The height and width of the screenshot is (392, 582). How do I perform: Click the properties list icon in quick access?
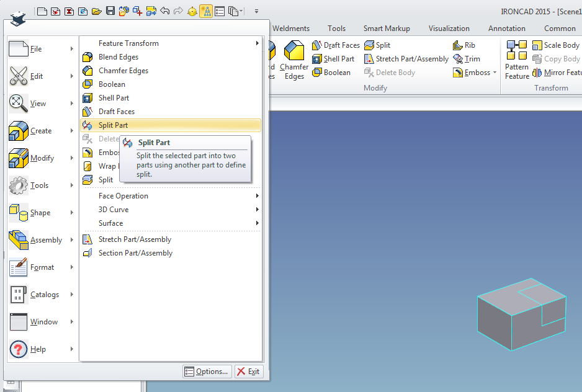(x=220, y=11)
